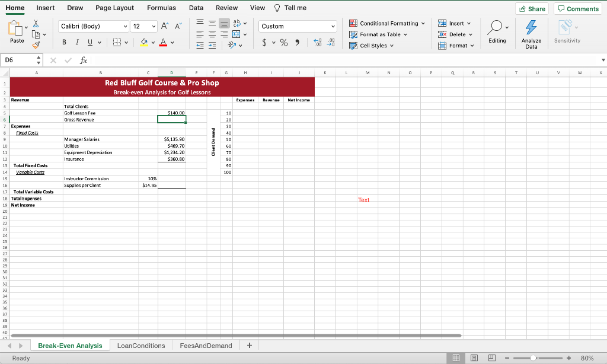Open the number format dropdown showing Custom

click(x=298, y=26)
